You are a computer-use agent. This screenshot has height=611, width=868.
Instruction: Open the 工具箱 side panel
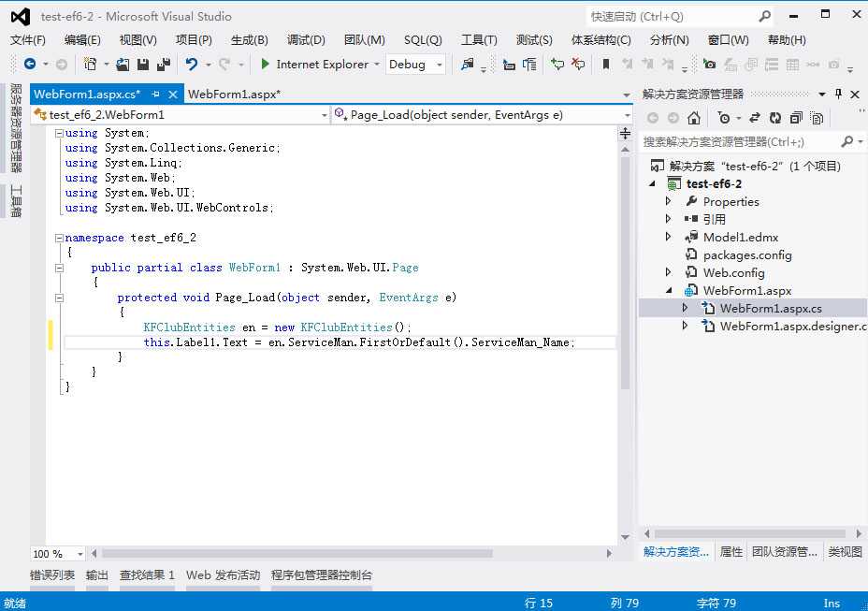pos(16,200)
